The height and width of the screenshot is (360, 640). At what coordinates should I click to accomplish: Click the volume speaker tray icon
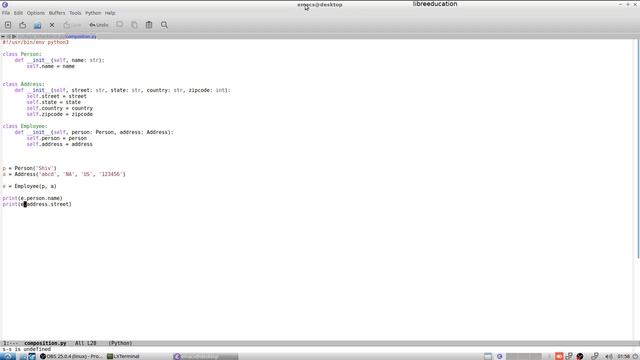coord(609,356)
